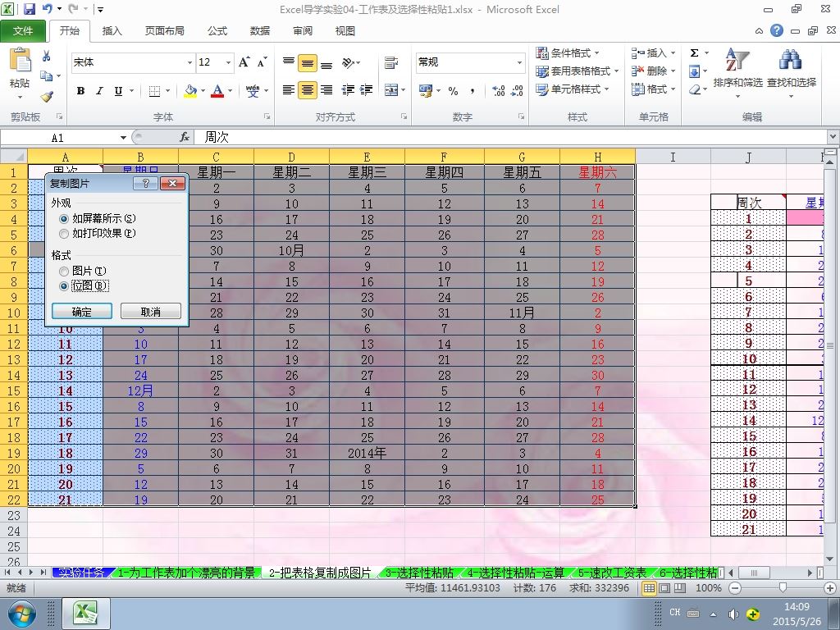
Task: Open 条件格式 conditional formatting dropdown
Action: pyautogui.click(x=568, y=53)
